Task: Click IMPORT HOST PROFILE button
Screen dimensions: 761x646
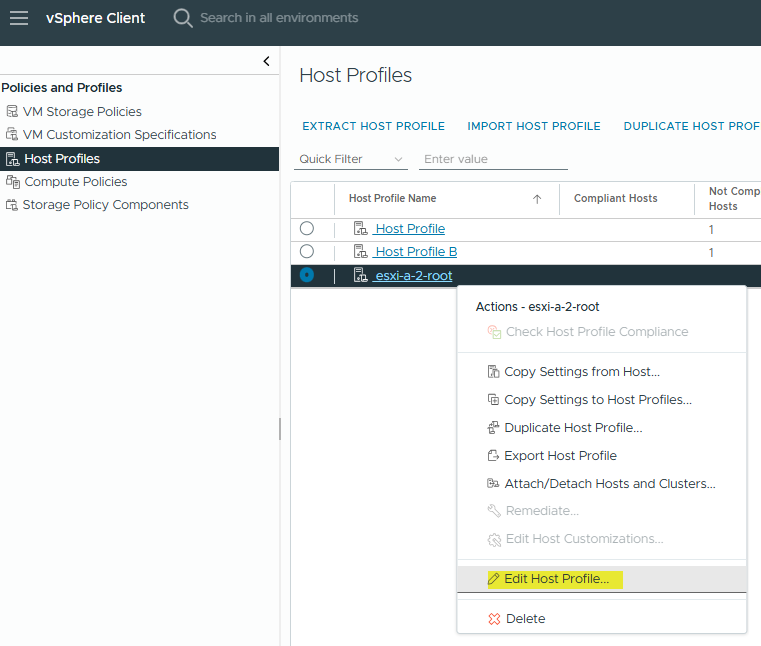Action: (x=534, y=126)
